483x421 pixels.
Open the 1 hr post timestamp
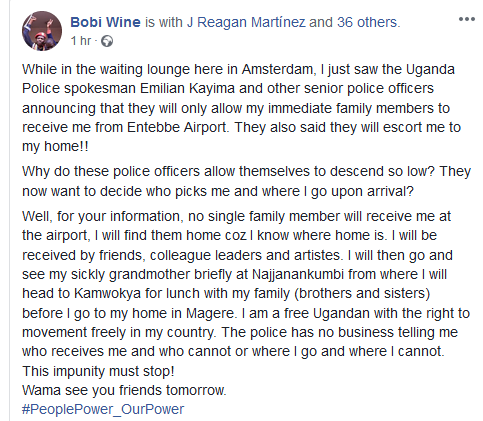point(80,41)
